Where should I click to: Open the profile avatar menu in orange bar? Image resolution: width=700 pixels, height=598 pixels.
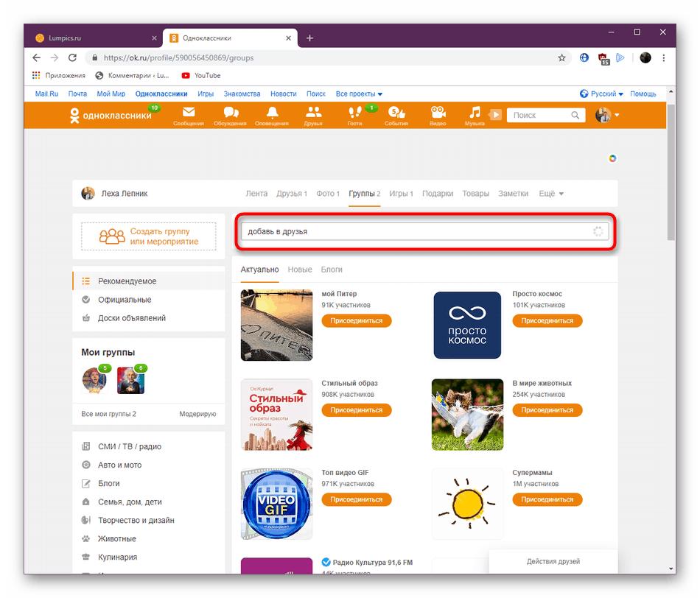click(608, 115)
